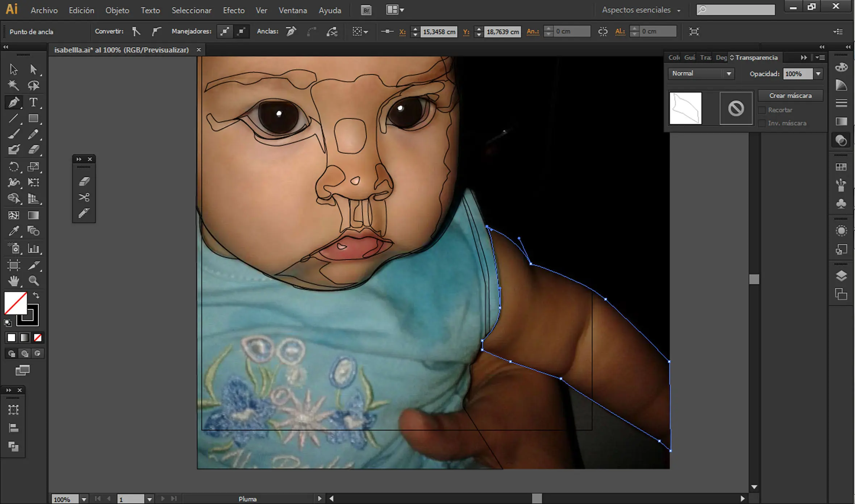Select the Zoom magnifier tool

point(34,280)
